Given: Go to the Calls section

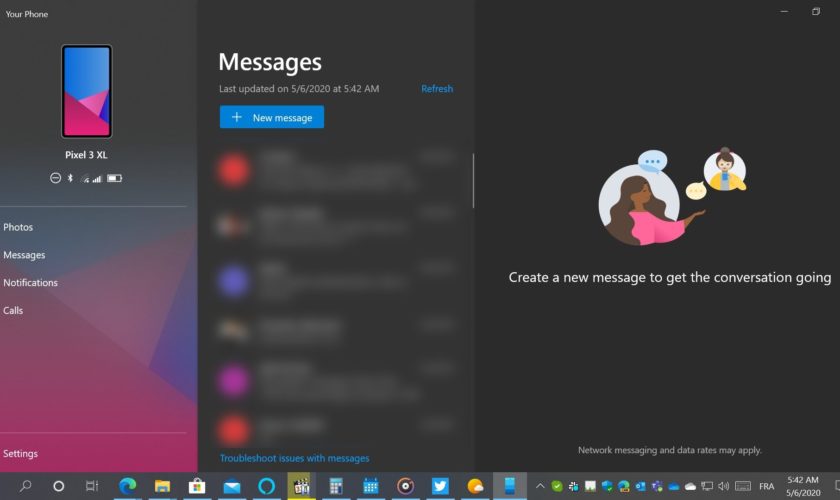Looking at the screenshot, I should pyautogui.click(x=13, y=311).
